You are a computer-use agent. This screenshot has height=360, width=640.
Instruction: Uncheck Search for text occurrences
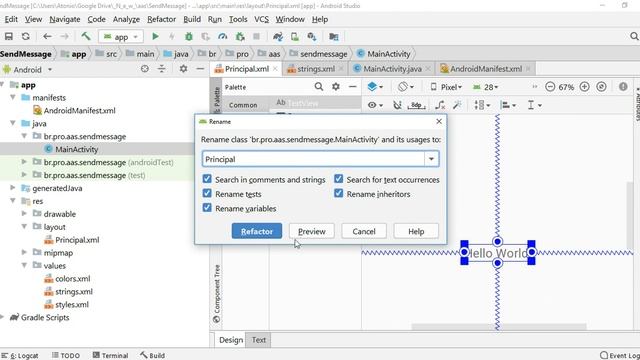(338, 179)
